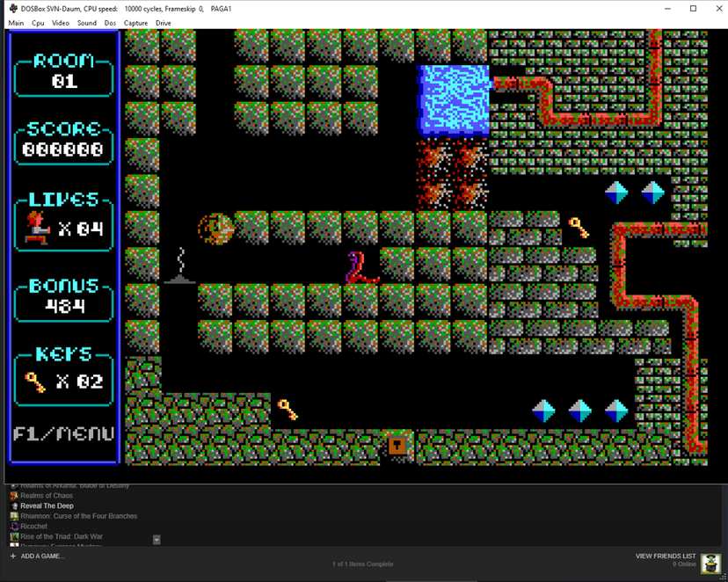
Task: Click the Realms of Chaos game icon
Action: pyautogui.click(x=14, y=496)
